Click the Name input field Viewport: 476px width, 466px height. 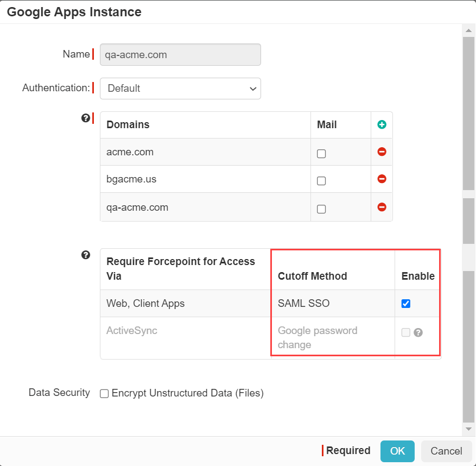point(180,54)
